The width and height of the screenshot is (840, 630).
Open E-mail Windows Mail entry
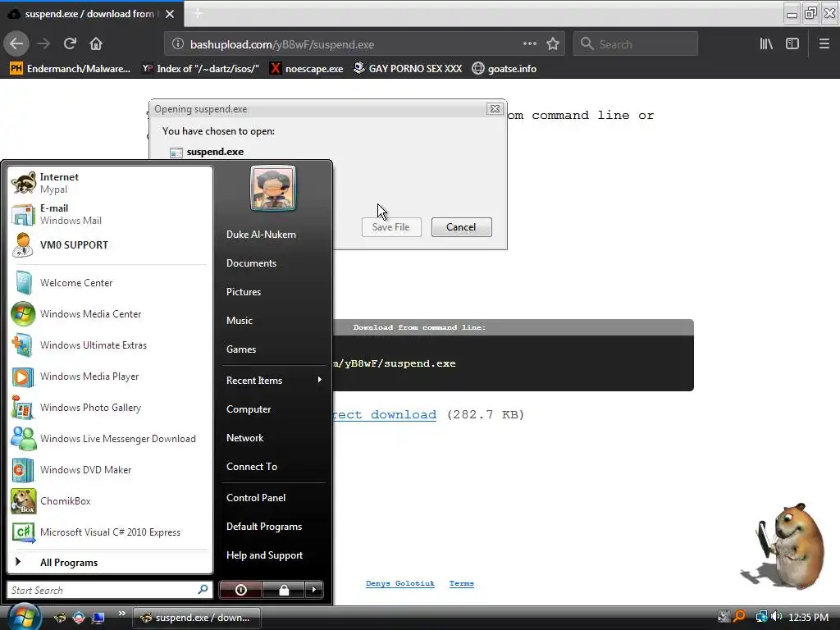coord(110,214)
